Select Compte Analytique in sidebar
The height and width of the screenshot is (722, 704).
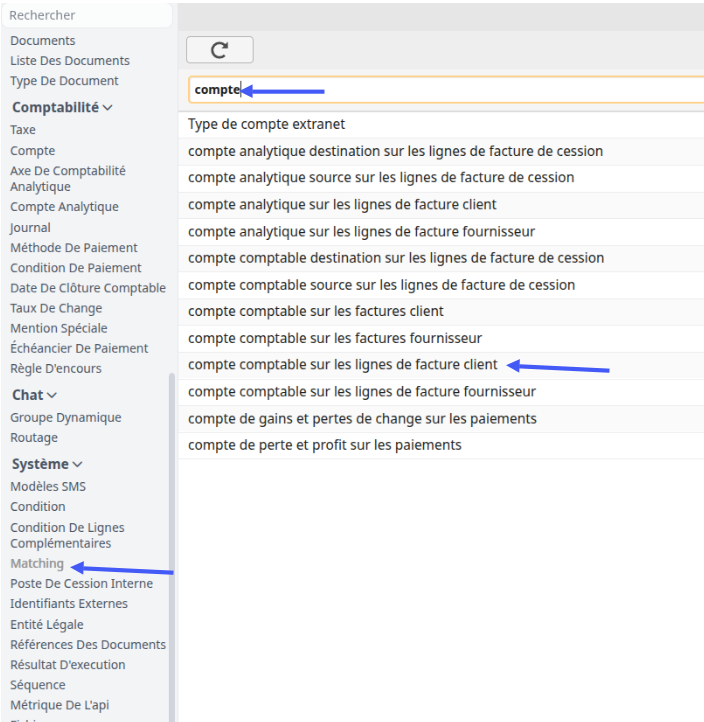click(x=64, y=207)
